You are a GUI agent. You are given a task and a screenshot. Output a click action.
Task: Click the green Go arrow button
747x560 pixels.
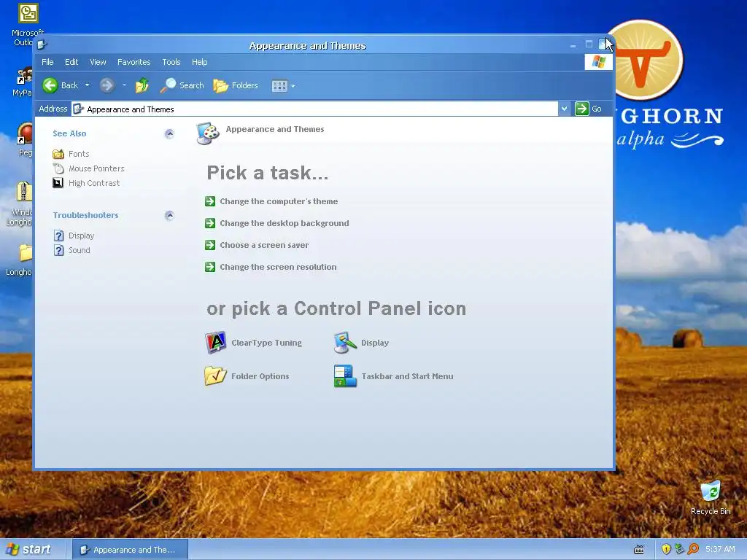581,109
